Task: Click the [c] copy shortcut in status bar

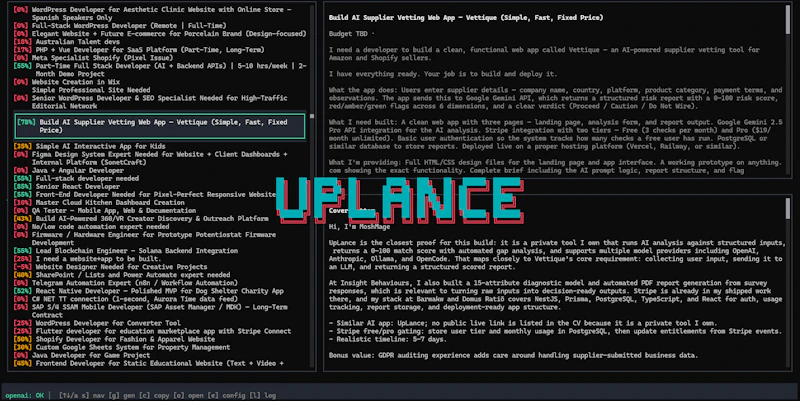Action: click(147, 395)
